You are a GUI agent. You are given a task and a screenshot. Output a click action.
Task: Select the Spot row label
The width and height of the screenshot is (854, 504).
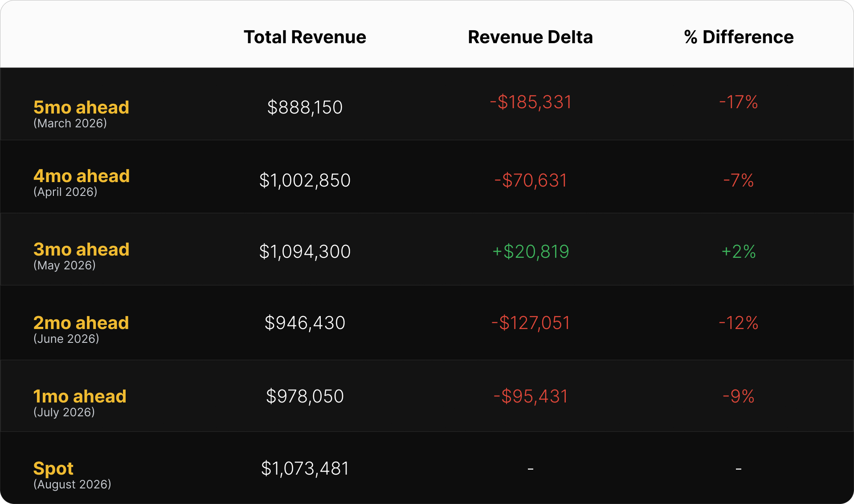coord(53,469)
